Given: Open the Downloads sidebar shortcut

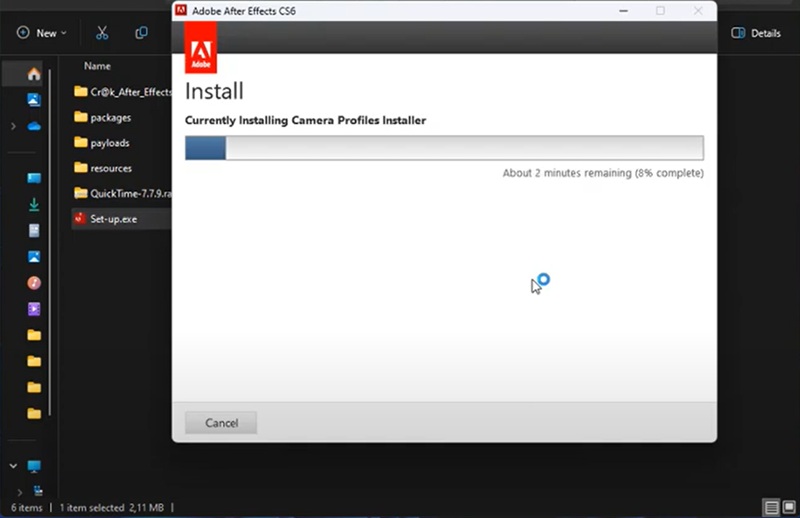Looking at the screenshot, I should click(x=34, y=204).
